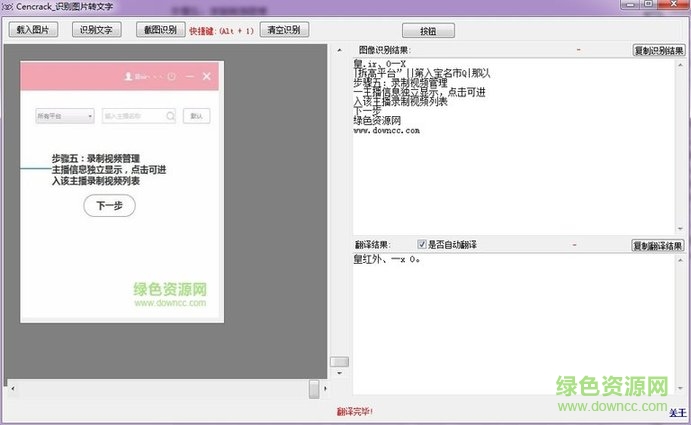Screen dimensions: 691x425
Task: Copy translation via 复制翻译结果 button
Action: (x=658, y=245)
